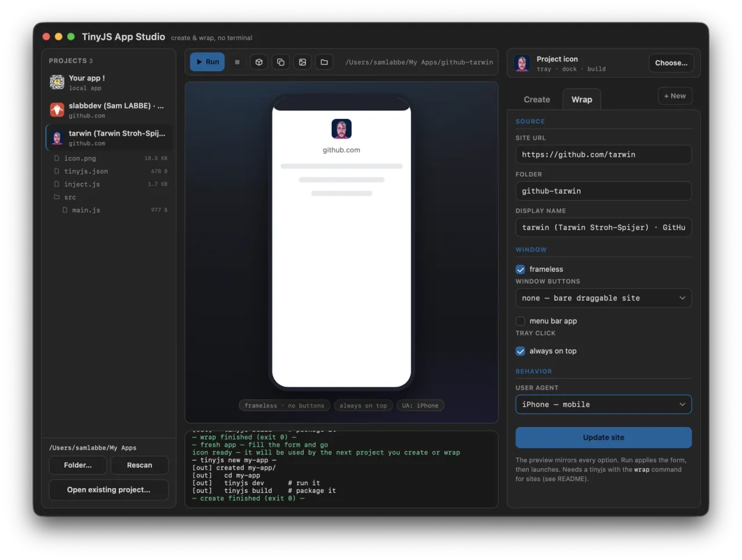742x560 pixels.
Task: Click Choose... for project icon
Action: [x=671, y=63]
